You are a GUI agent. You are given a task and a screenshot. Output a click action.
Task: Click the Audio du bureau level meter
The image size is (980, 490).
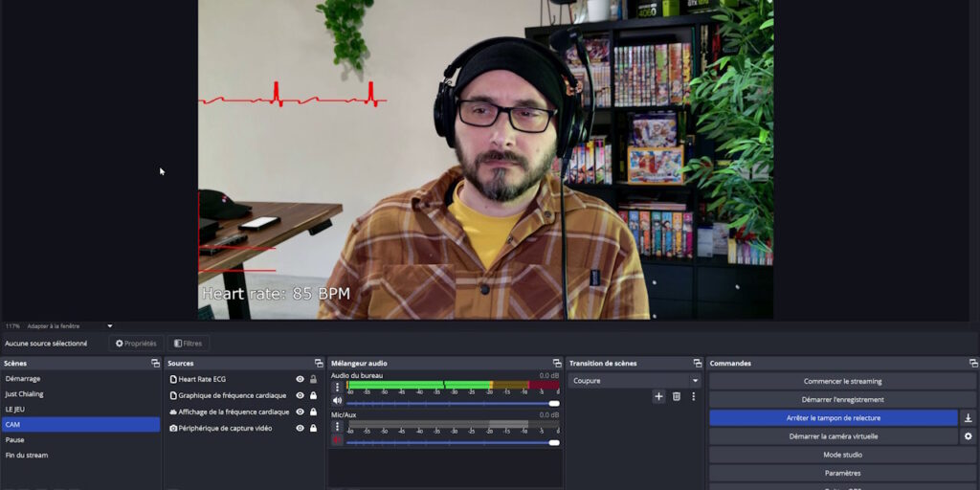453,385
